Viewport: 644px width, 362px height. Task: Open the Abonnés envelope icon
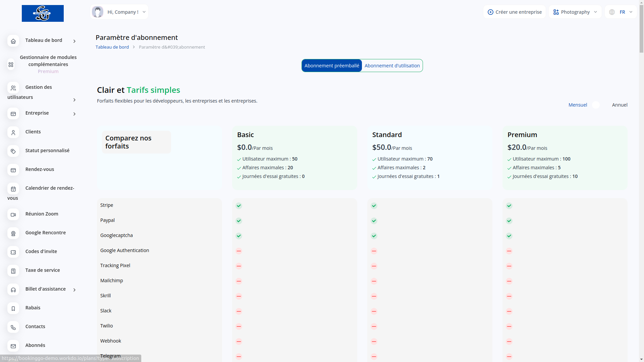13,346
